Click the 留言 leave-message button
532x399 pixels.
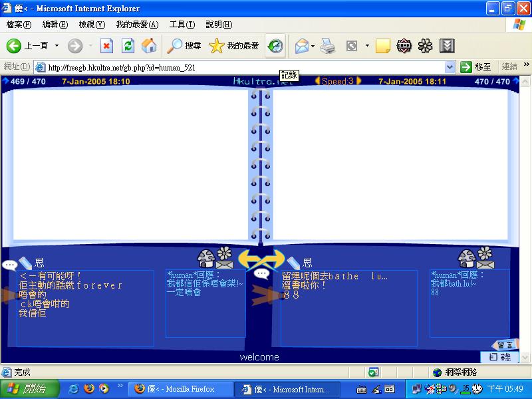(504, 344)
